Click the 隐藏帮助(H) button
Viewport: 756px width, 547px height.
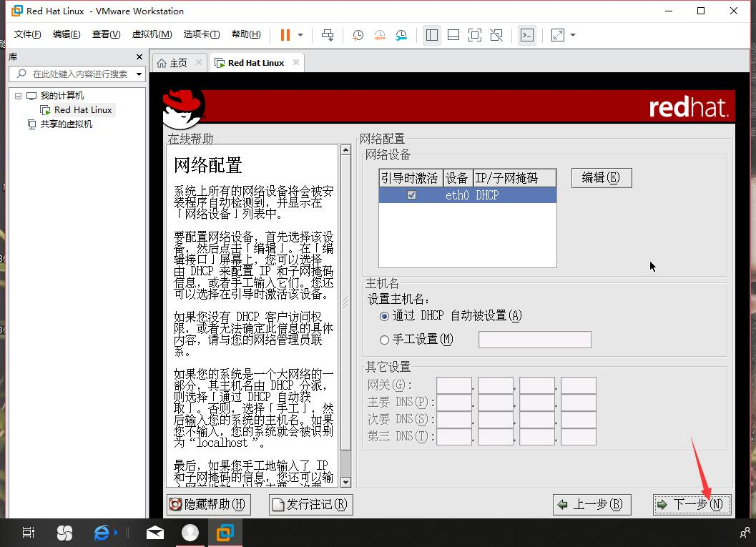click(x=208, y=505)
